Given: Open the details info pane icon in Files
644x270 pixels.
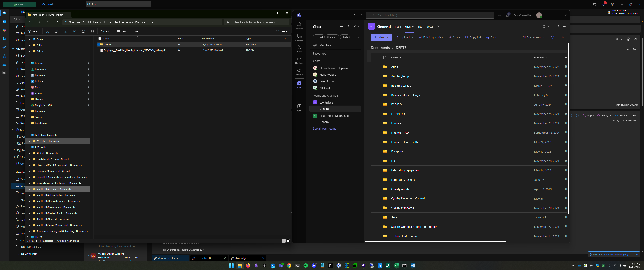Looking at the screenshot, I should (562, 37).
